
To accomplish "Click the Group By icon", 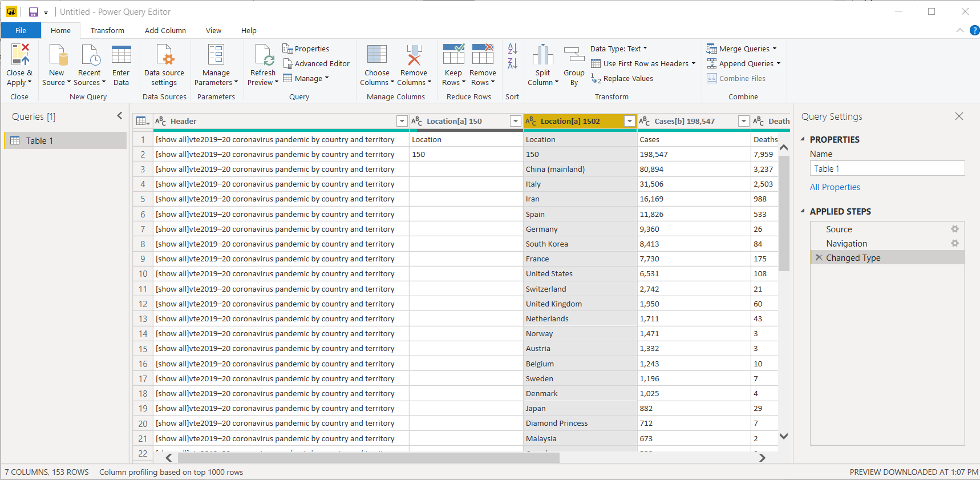I will click(574, 55).
